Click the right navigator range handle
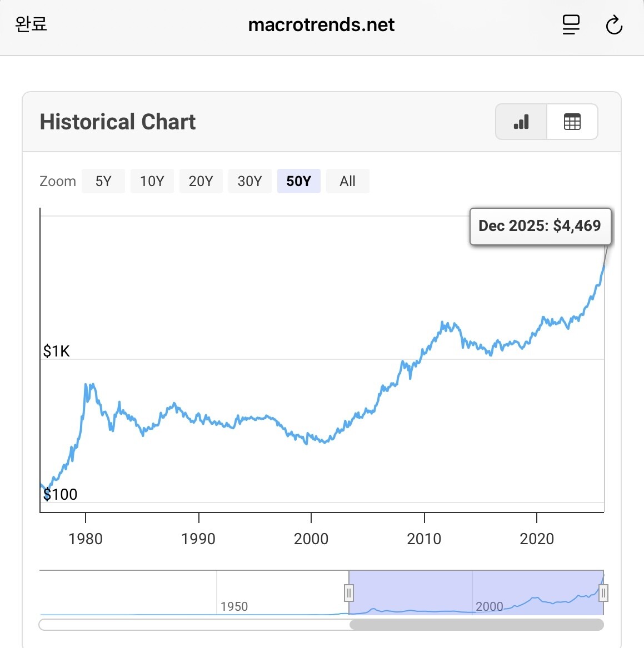The height and width of the screenshot is (648, 644). pos(603,593)
